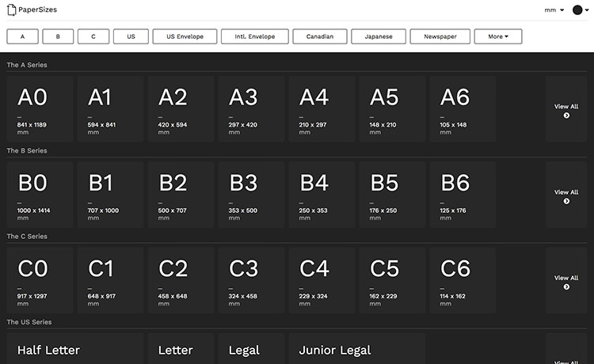Click the B Series View All arrow icon
Viewport: 594px width, 364px height.
click(566, 201)
